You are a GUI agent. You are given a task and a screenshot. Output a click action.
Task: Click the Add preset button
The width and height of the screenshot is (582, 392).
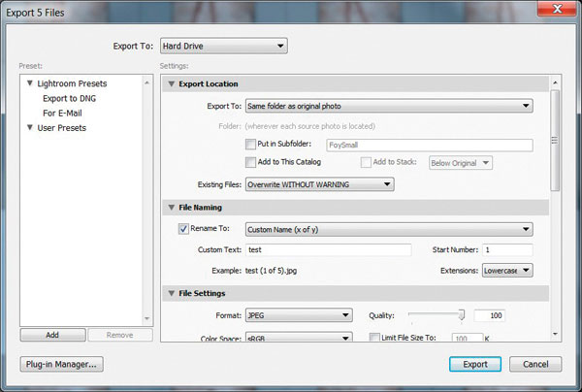pos(52,335)
